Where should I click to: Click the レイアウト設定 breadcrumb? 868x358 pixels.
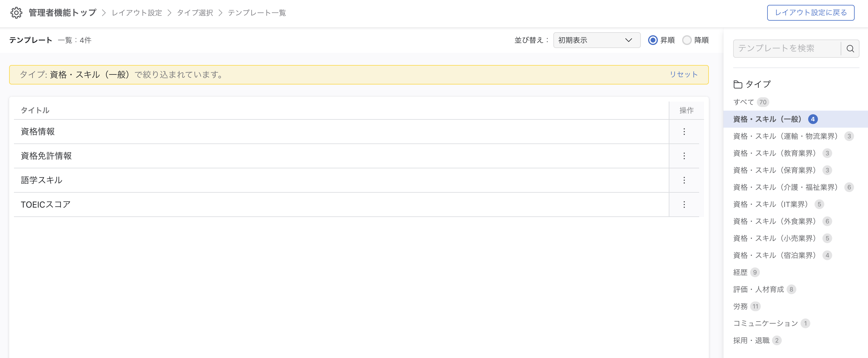pyautogui.click(x=137, y=13)
